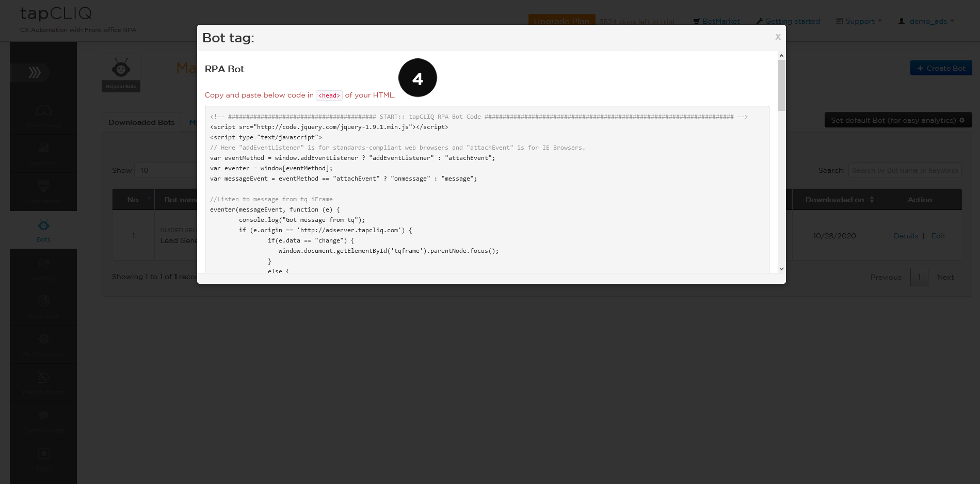Click the Support list icon
Screen dimensions: 980x484
click(x=840, y=21)
